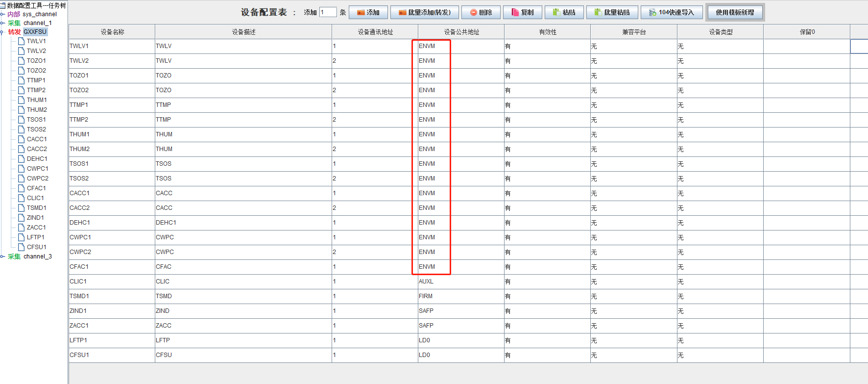Click the file icon next to TSOS2

[x=21, y=129]
